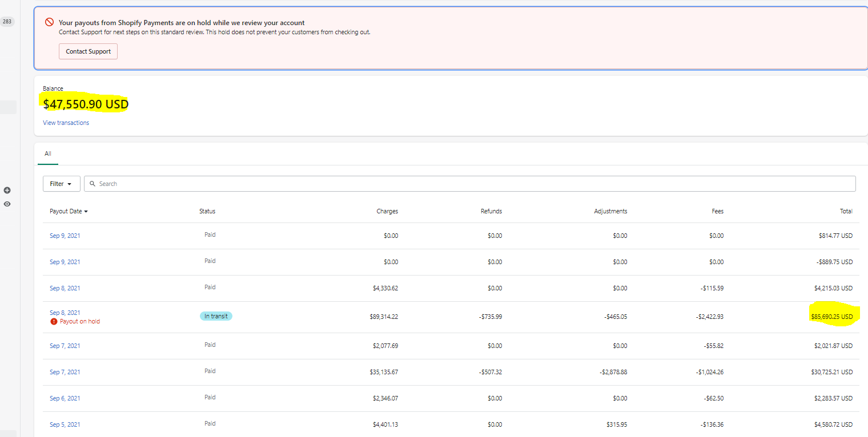
Task: Sort using the Payout Date column arrow
Action: 86,212
